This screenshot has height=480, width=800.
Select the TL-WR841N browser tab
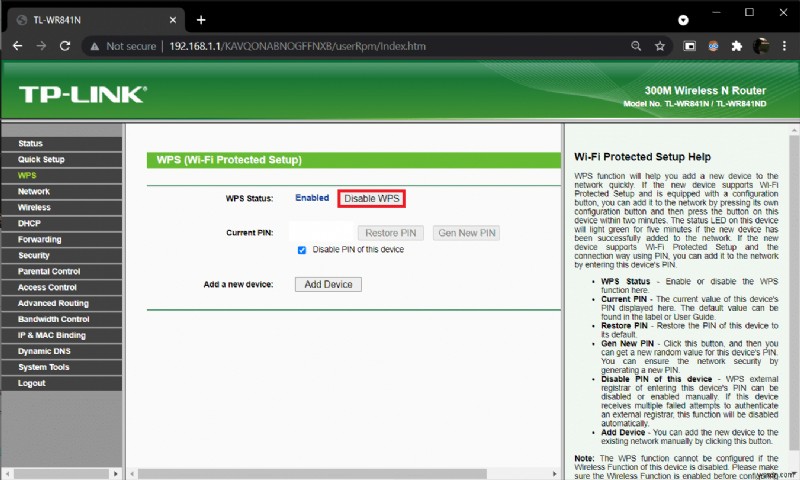96,20
